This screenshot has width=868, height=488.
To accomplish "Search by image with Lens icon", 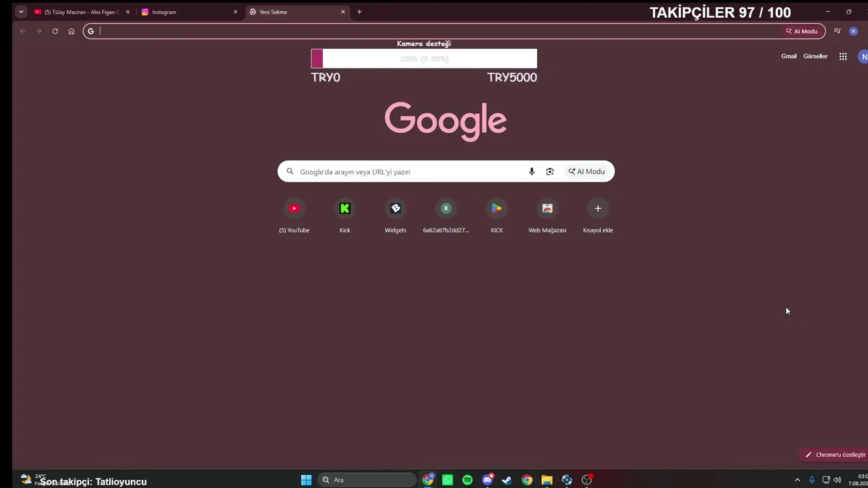I will [x=550, y=171].
